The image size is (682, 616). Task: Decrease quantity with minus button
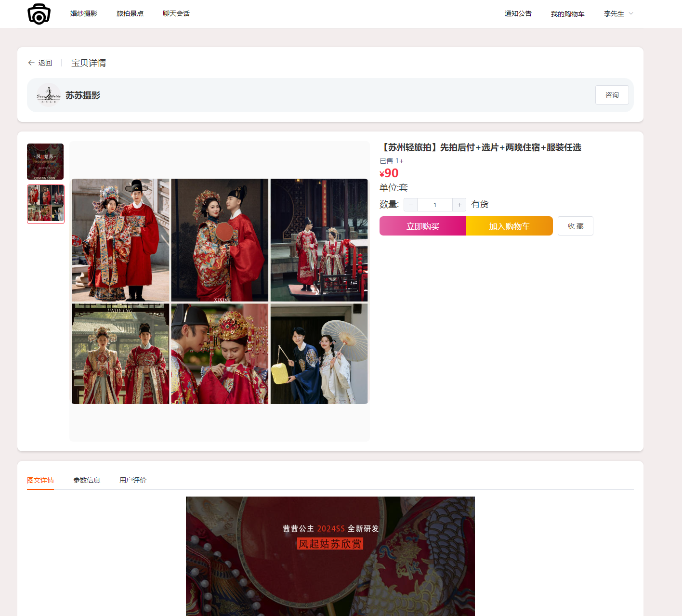click(411, 205)
